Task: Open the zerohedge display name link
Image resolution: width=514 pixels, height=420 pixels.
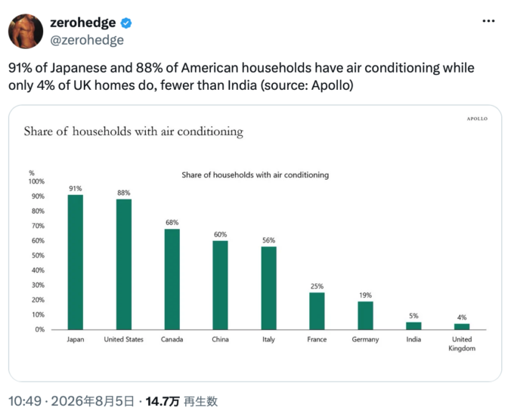Action: tap(83, 23)
